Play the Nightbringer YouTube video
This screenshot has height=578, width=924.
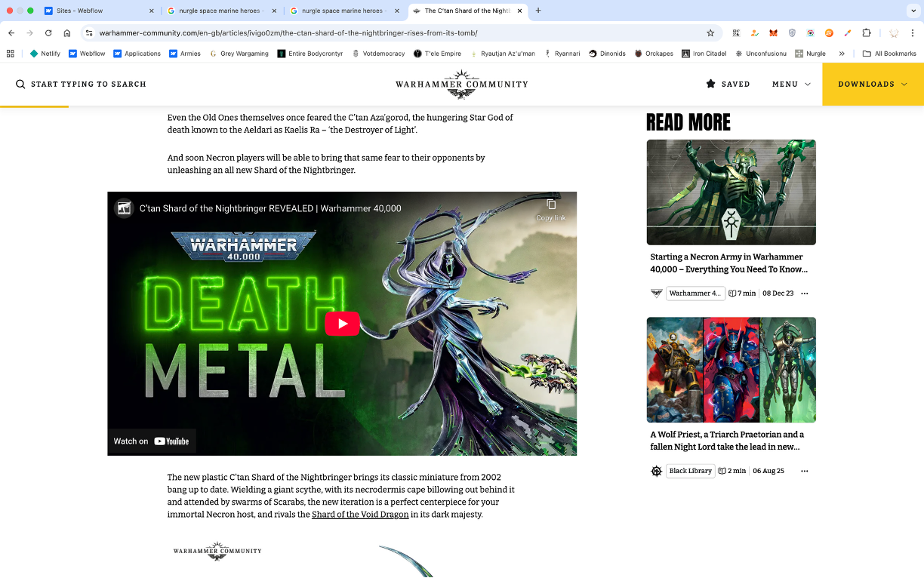pyautogui.click(x=342, y=324)
